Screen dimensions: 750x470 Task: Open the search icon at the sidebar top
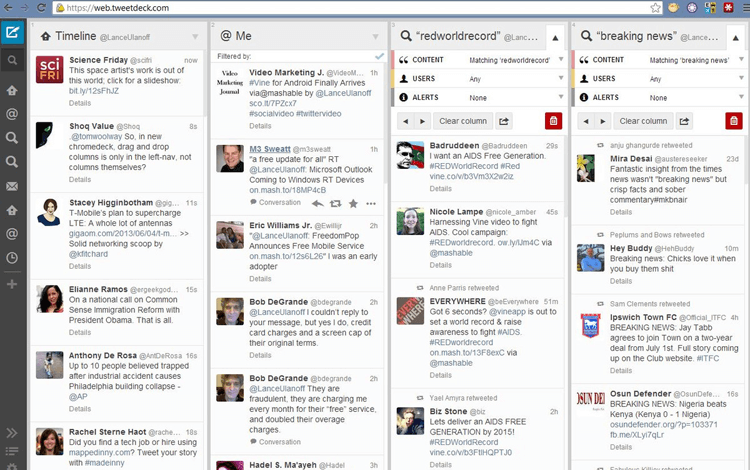[x=12, y=60]
